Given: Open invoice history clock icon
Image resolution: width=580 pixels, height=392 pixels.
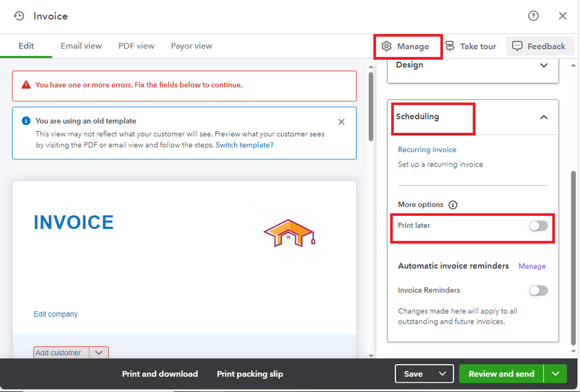Looking at the screenshot, I should coord(19,16).
